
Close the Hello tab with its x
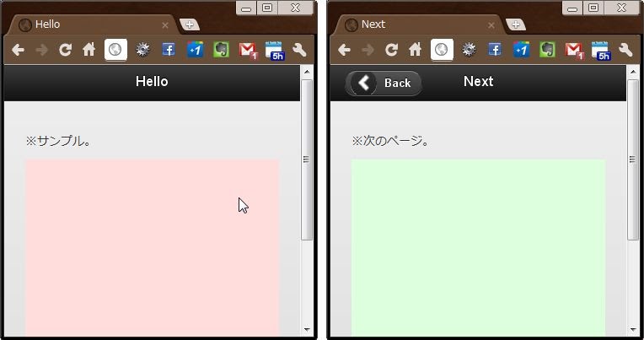165,25
